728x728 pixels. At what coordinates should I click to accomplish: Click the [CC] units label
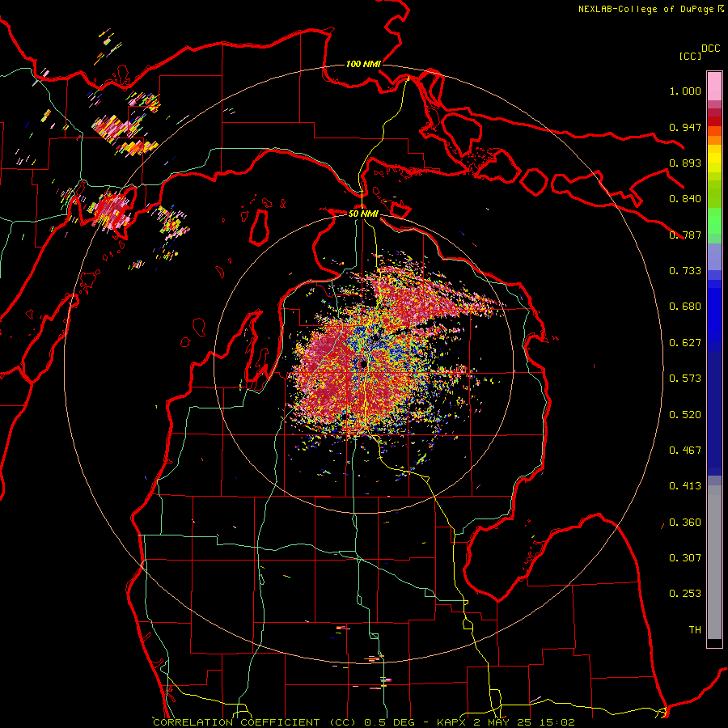pyautogui.click(x=691, y=56)
